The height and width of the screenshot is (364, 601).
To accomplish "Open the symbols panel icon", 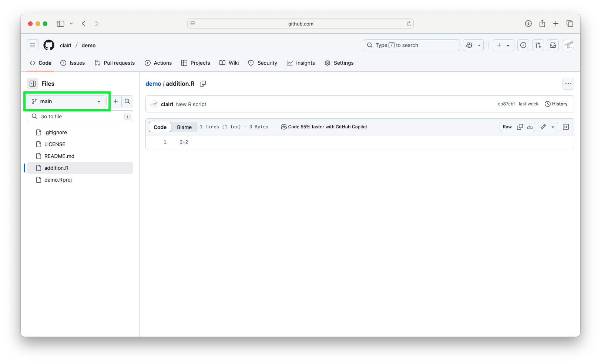I will 566,127.
